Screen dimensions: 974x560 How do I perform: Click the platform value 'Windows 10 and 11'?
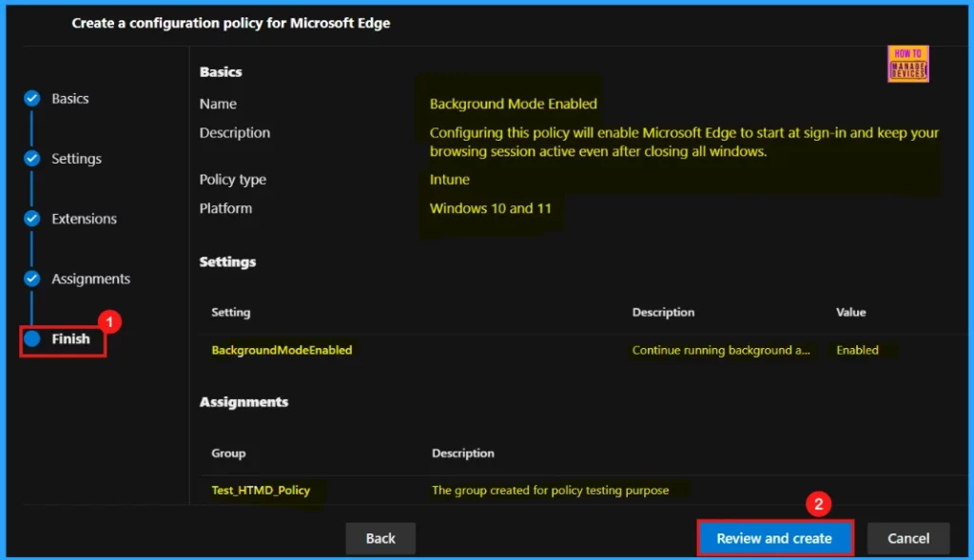(x=490, y=208)
